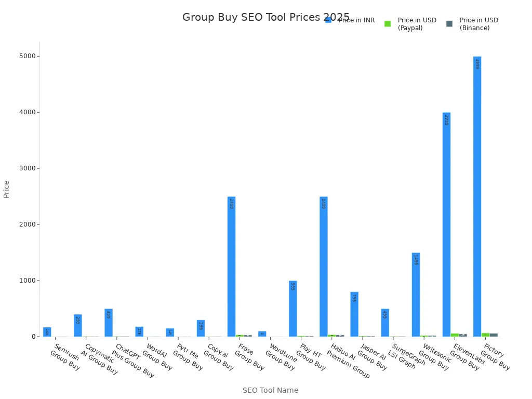Image resolution: width=532 pixels, height=399 pixels.
Task: Click the 'Wordtune Group Buy' x-axis label
Action: [280, 357]
